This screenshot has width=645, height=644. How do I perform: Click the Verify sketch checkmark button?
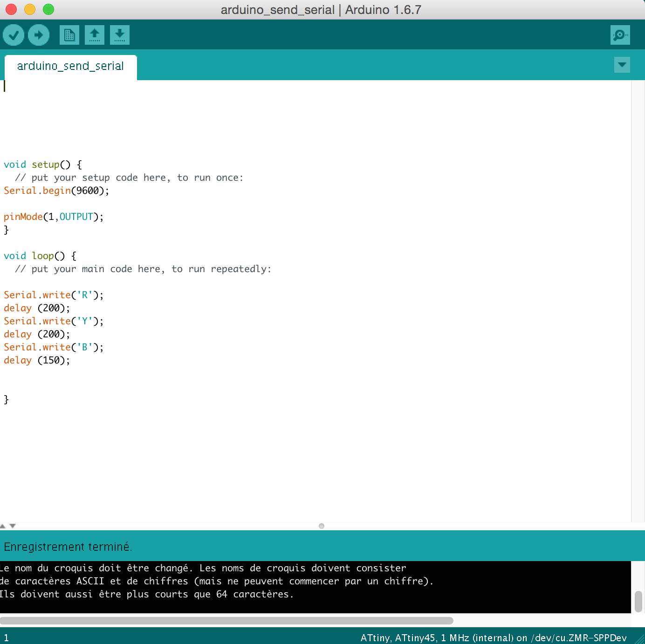pyautogui.click(x=14, y=35)
